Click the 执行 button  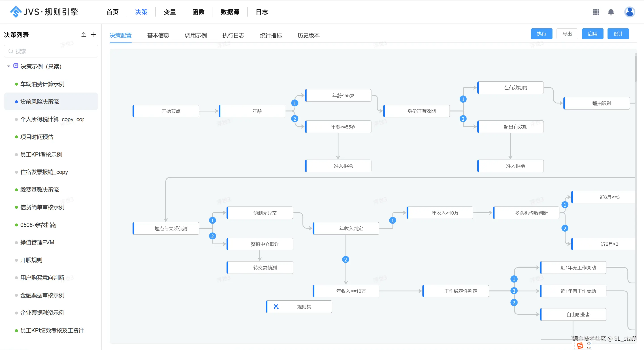[541, 34]
